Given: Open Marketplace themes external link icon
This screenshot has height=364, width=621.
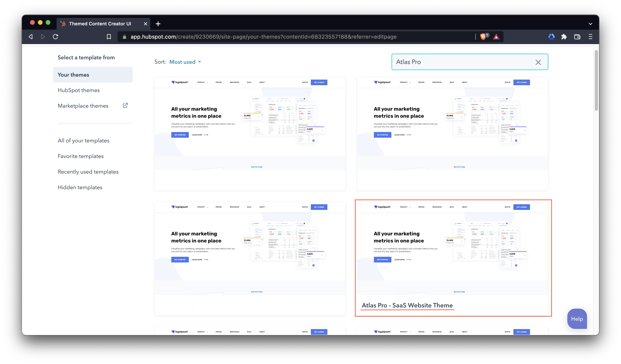Looking at the screenshot, I should (x=125, y=105).
